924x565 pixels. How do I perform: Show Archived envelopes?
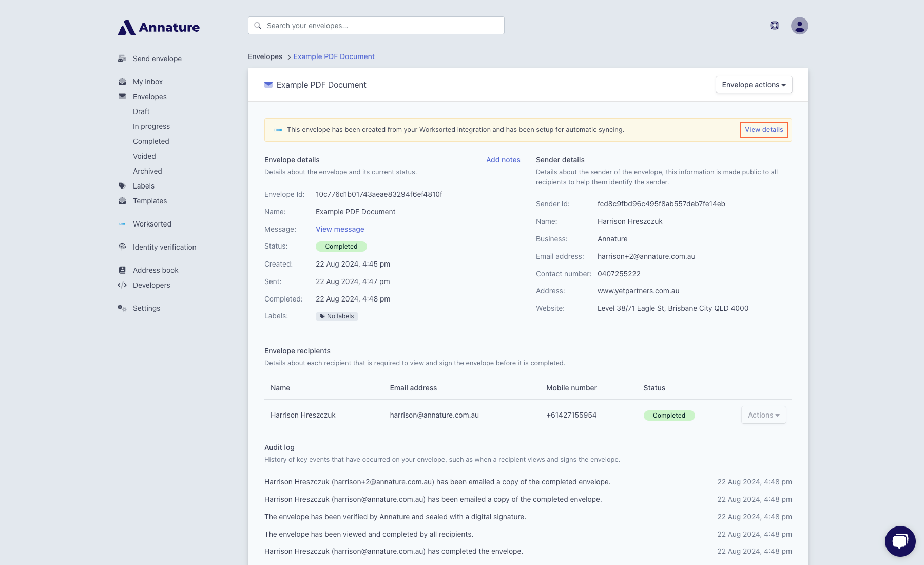pyautogui.click(x=147, y=171)
